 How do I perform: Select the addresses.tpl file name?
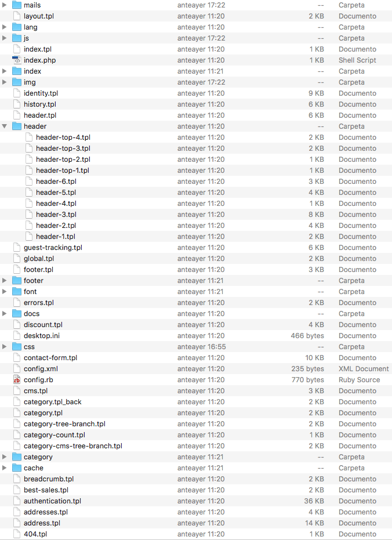(x=46, y=512)
